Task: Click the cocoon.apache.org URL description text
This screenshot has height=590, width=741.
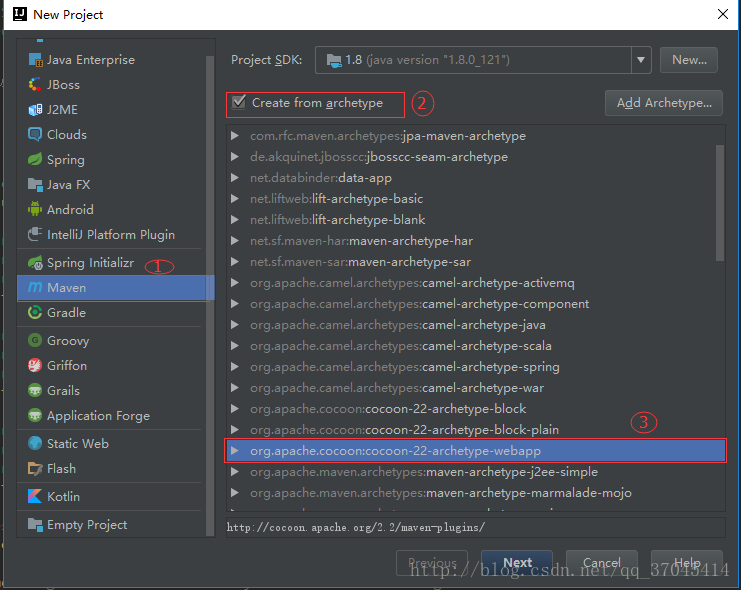Action: pyautogui.click(x=356, y=527)
